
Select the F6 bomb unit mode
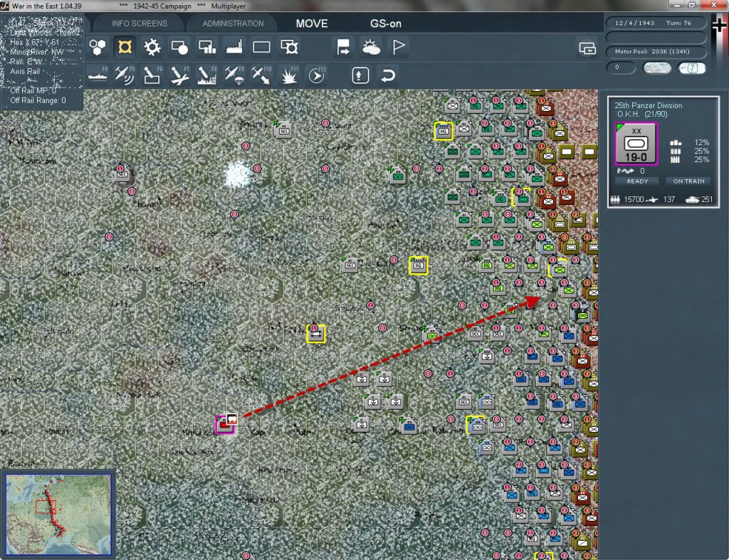coord(152,75)
